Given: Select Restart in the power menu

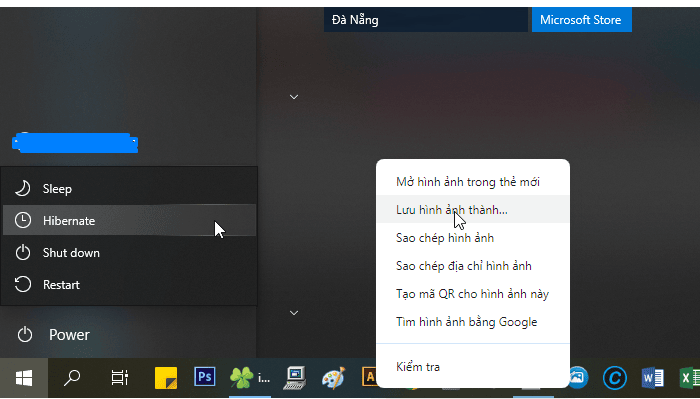Looking at the screenshot, I should coord(129,284).
